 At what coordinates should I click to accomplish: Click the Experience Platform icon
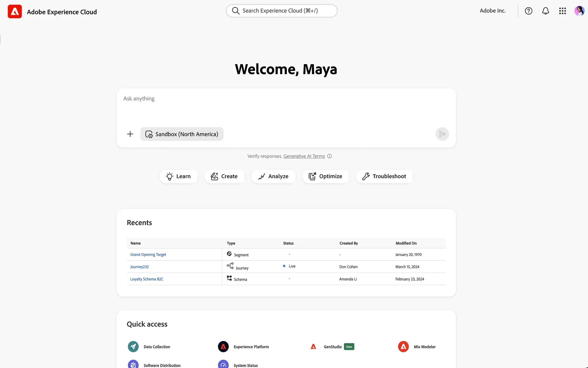click(223, 347)
